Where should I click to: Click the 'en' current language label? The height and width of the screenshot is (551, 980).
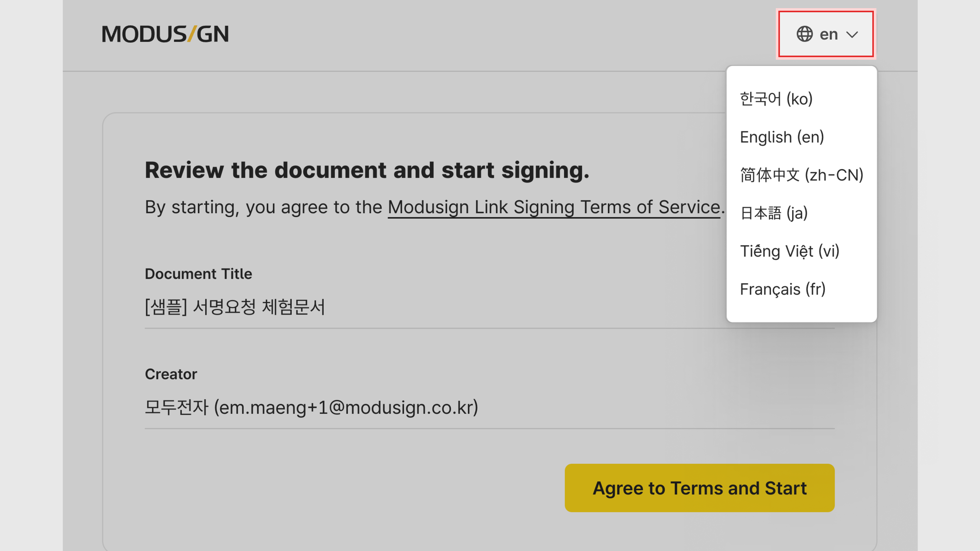[829, 34]
